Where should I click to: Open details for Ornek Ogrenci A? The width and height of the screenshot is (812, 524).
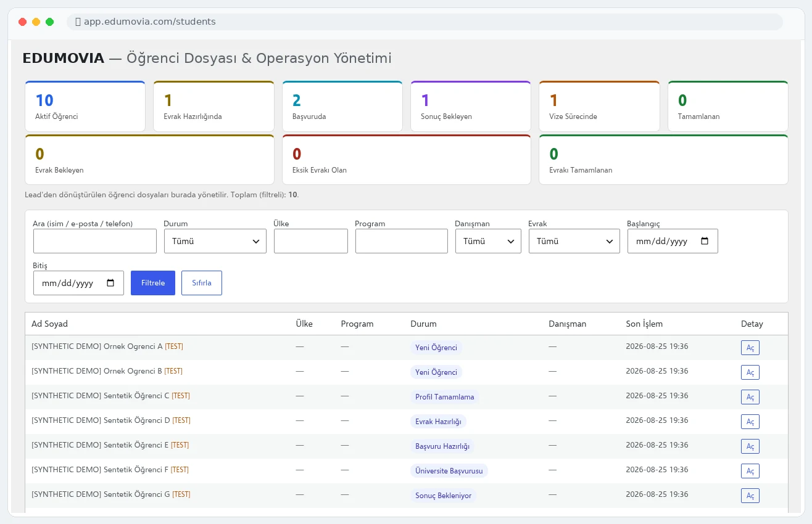coord(750,348)
